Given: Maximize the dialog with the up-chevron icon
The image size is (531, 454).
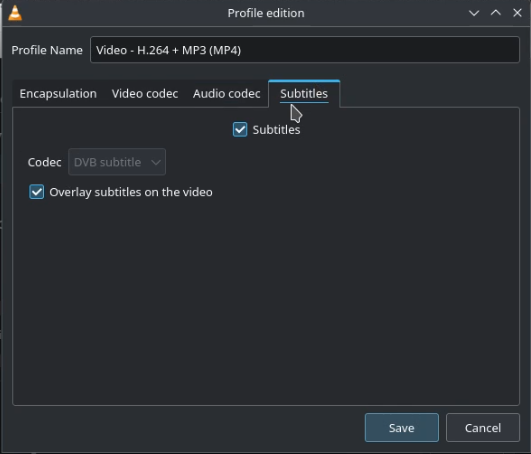Looking at the screenshot, I should 495,13.
